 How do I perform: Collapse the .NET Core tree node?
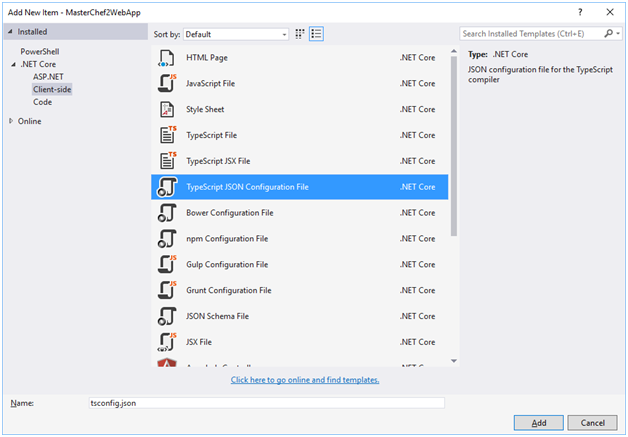click(x=13, y=64)
